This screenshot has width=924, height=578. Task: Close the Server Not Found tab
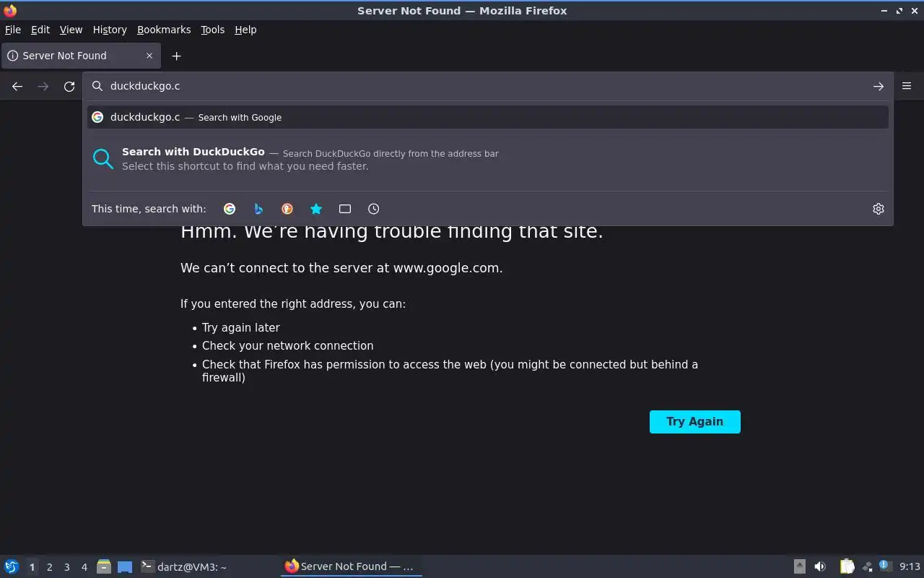point(149,56)
